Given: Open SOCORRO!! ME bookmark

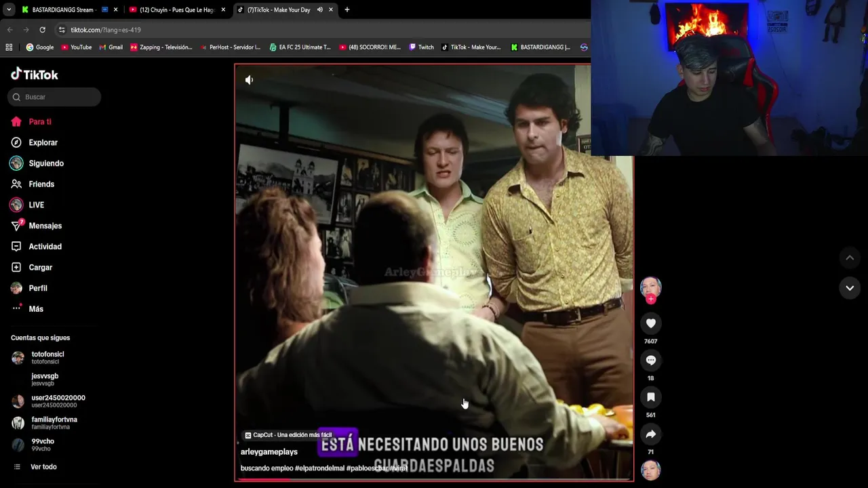Looking at the screenshot, I should (370, 47).
